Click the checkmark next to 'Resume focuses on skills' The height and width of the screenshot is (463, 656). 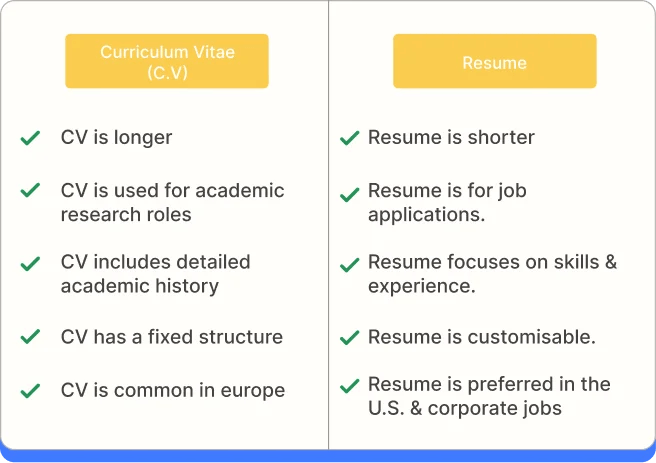click(x=349, y=265)
